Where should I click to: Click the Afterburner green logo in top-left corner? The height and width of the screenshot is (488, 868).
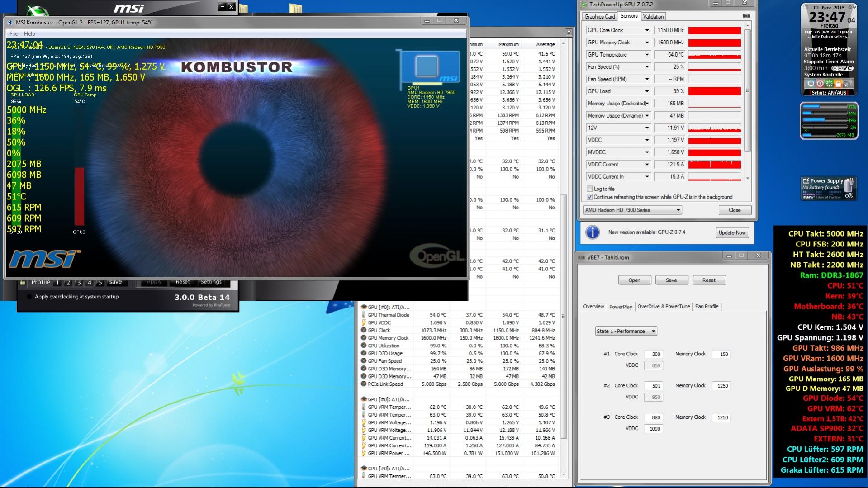pos(38,10)
